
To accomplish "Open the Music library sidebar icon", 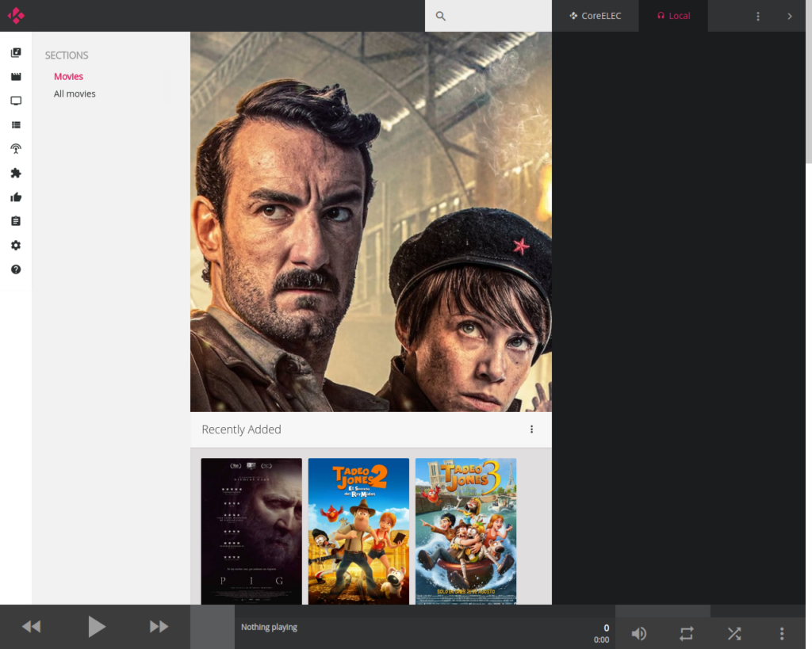I will pos(16,53).
